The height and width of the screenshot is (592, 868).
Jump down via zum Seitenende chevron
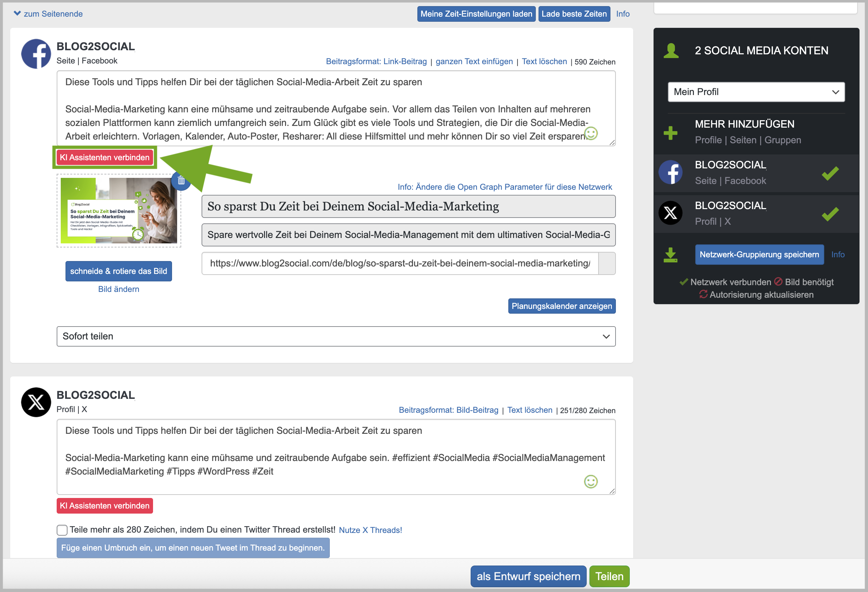coord(17,14)
